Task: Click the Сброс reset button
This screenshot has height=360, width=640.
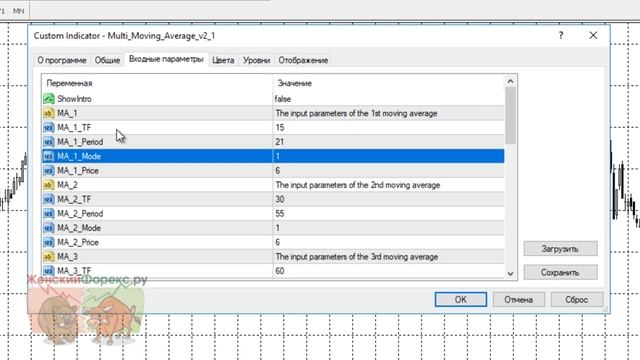Action: tap(577, 299)
